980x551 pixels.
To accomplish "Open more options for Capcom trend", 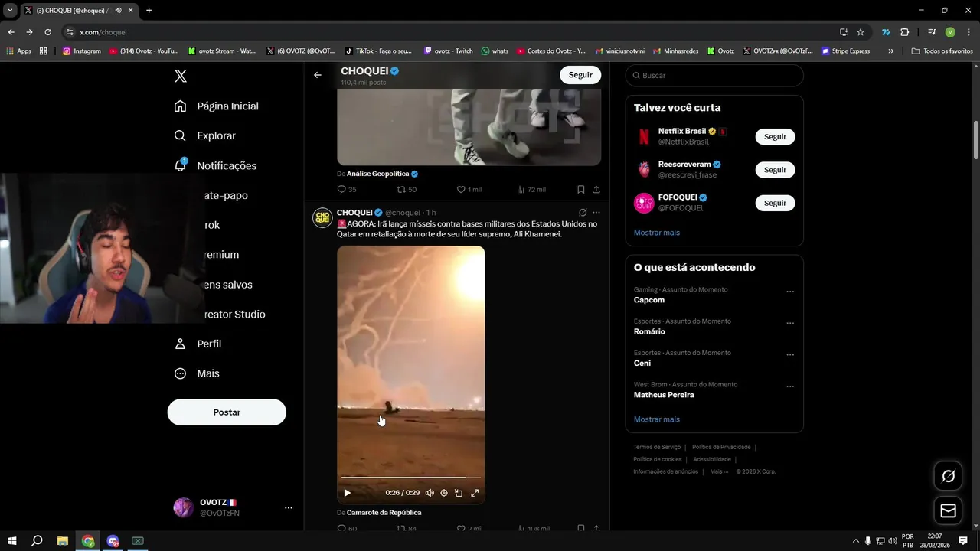I will pos(790,292).
